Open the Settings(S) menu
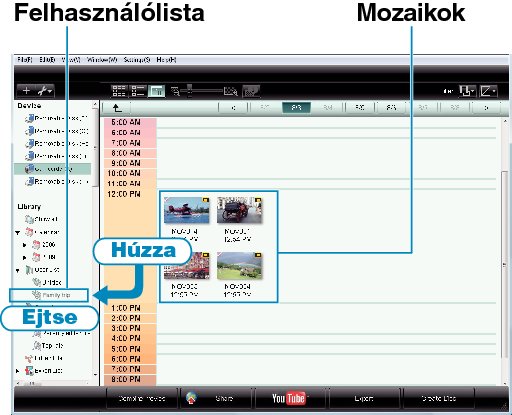This screenshot has width=512, height=415. pos(137,60)
